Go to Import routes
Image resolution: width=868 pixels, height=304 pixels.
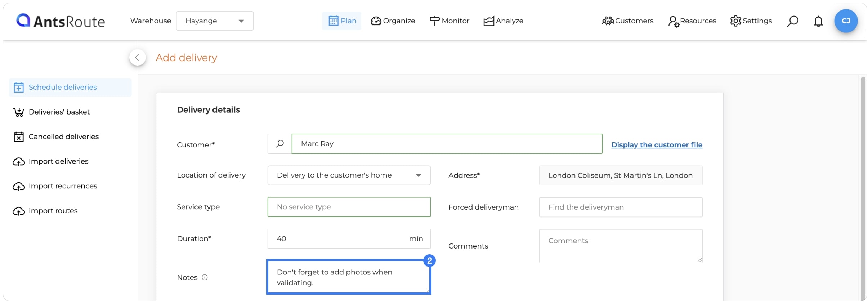point(45,211)
